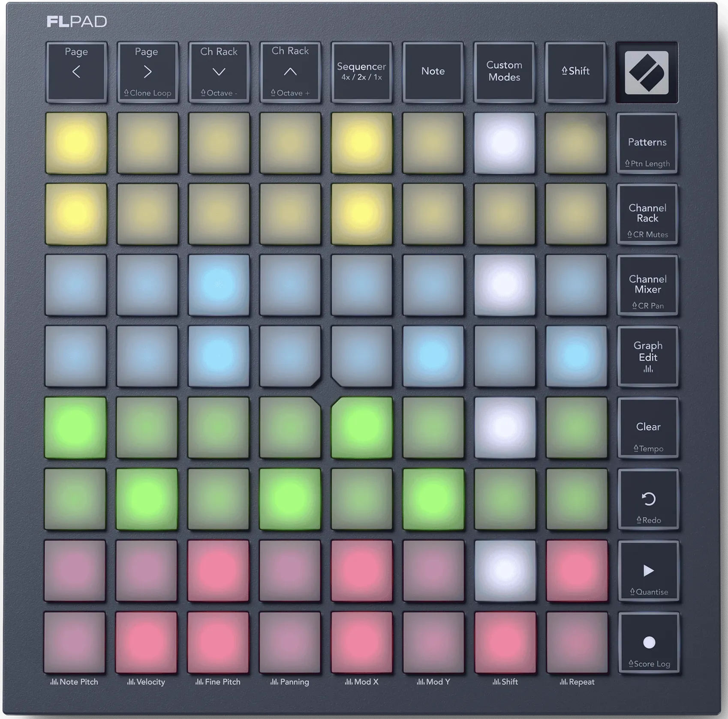The width and height of the screenshot is (728, 719).
Task: Hold the Shift button in the top row
Action: (575, 72)
